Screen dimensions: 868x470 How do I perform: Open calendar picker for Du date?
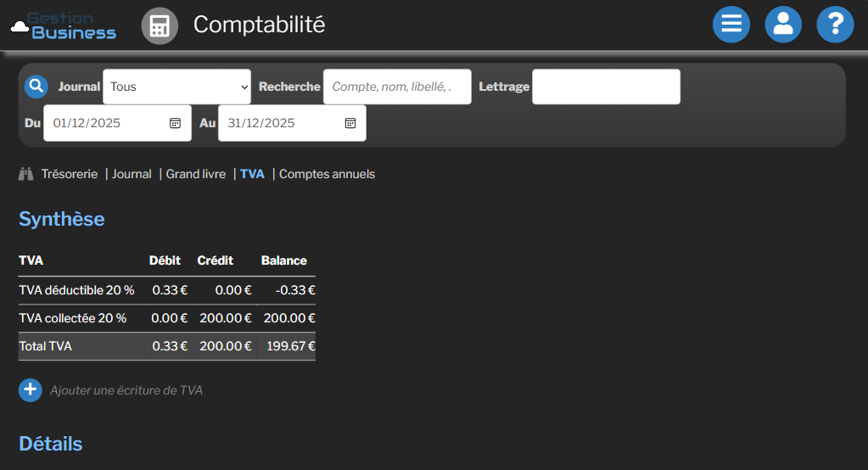click(x=175, y=123)
